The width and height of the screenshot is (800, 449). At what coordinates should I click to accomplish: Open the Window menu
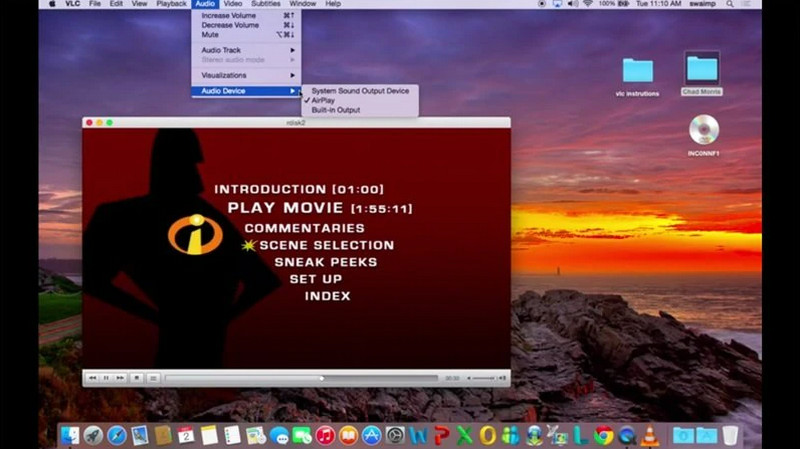click(303, 4)
